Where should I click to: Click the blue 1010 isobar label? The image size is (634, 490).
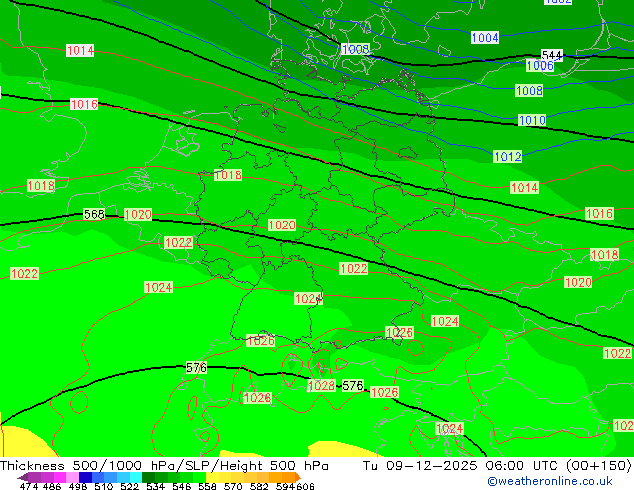point(532,120)
